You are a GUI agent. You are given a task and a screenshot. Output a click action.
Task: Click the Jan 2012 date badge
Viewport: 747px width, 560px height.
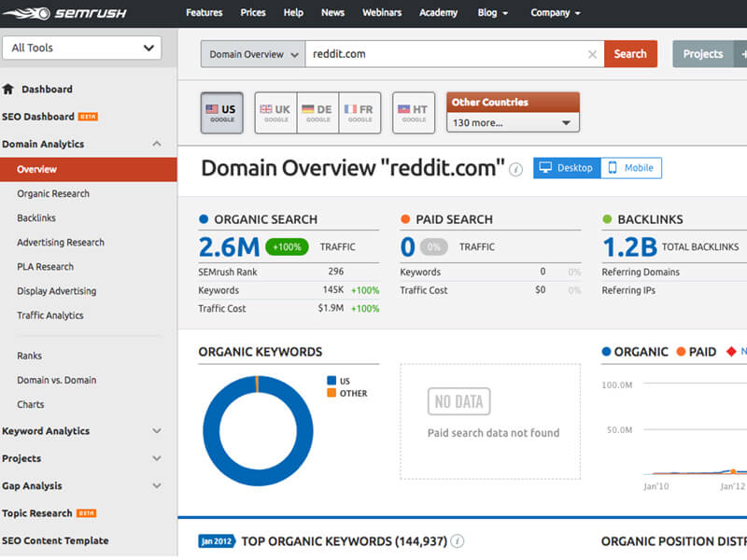[217, 541]
